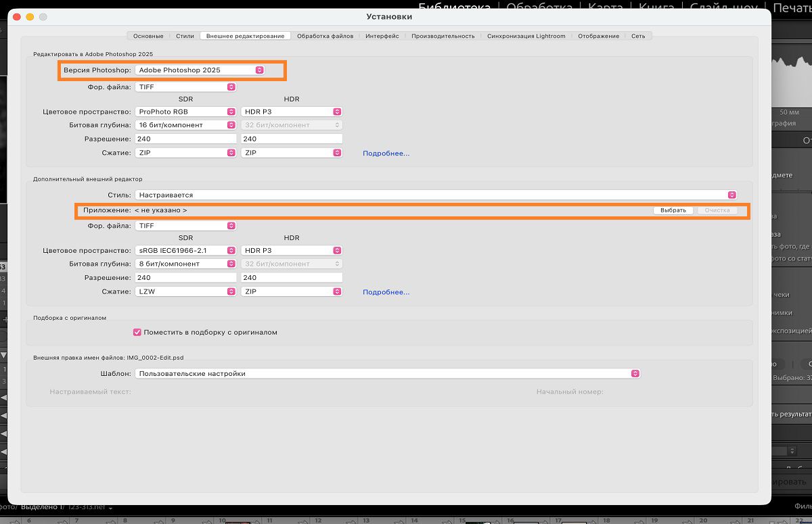Click external editor HDR resolution field
Image resolution: width=812 pixels, height=524 pixels.
pyautogui.click(x=292, y=277)
